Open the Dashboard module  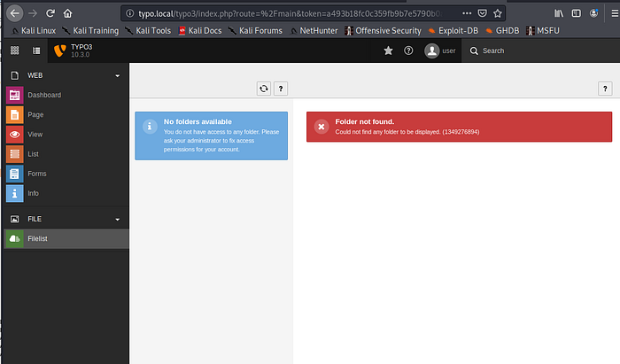44,95
